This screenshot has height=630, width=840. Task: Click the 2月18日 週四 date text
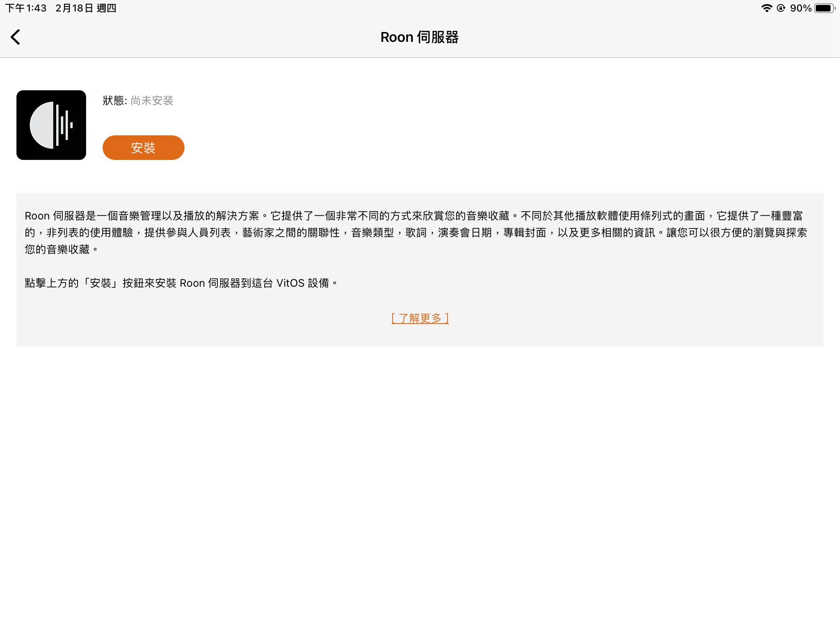tap(86, 8)
